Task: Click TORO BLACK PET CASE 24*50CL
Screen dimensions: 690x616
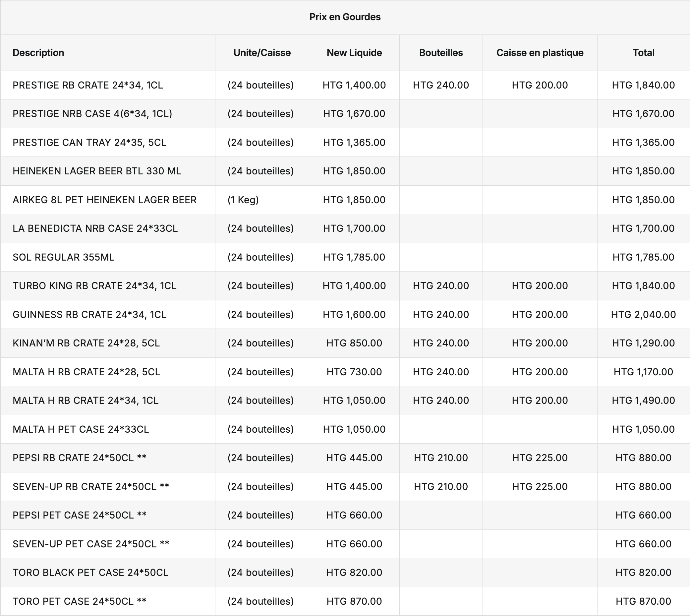Action: pos(90,572)
